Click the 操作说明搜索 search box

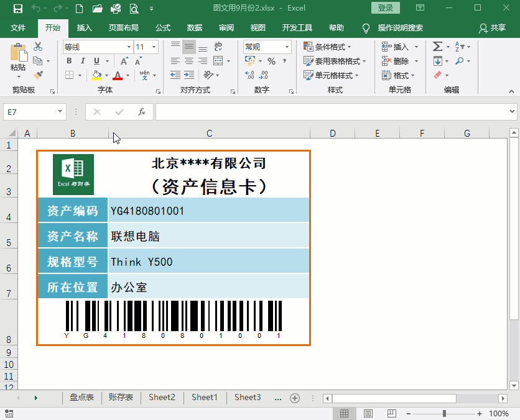point(400,28)
